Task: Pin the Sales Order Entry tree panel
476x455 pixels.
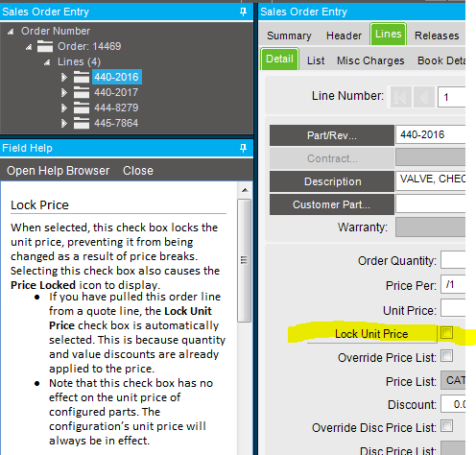Action: coord(243,12)
